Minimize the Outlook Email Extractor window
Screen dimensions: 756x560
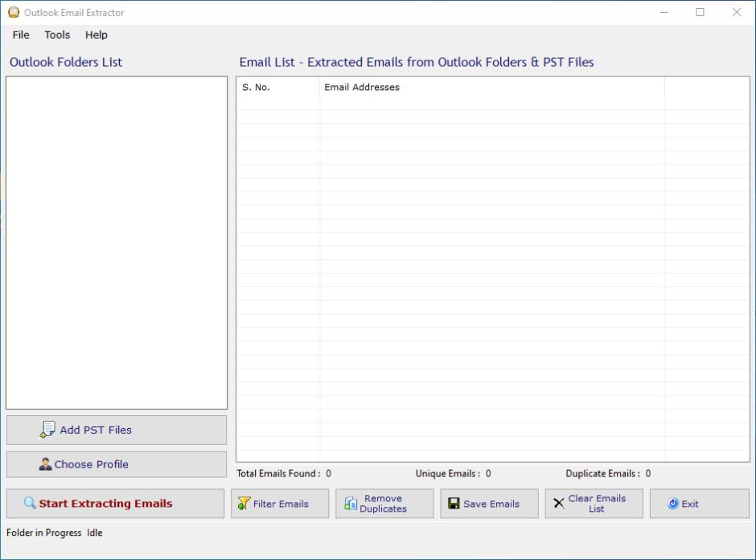pos(664,12)
